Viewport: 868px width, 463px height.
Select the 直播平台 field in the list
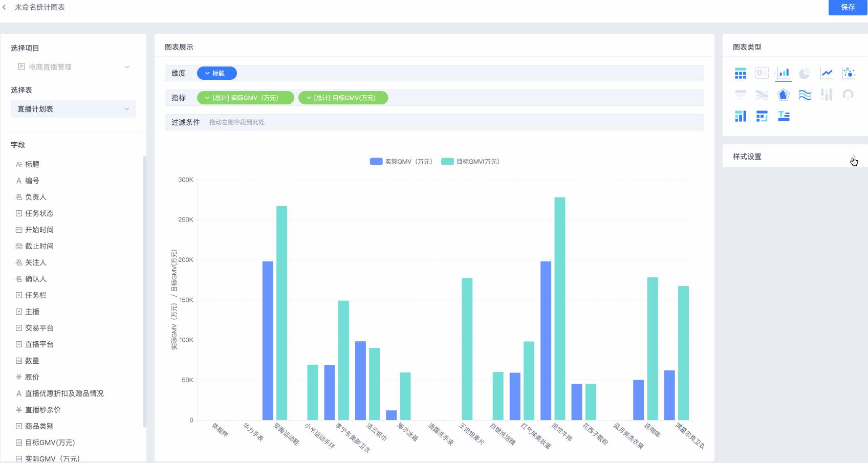(x=39, y=344)
